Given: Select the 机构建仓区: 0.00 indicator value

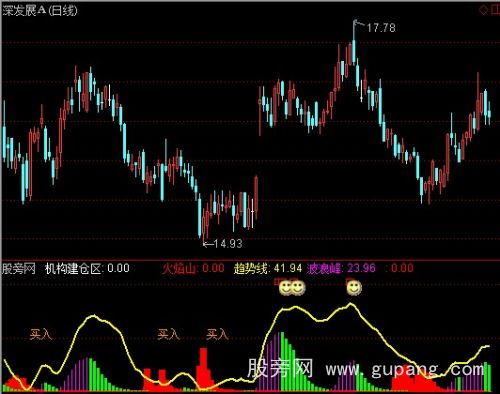Looking at the screenshot, I should click(87, 268).
